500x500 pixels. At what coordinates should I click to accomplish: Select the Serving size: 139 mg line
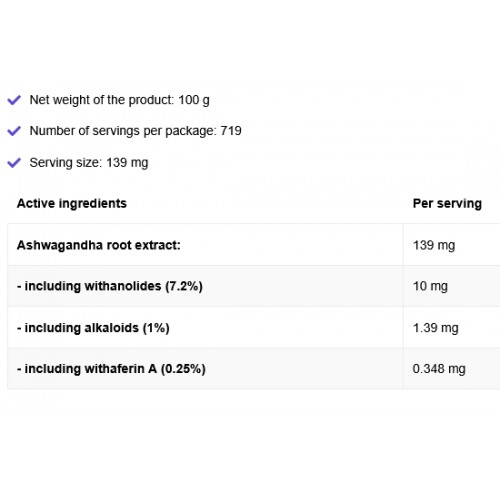89,163
